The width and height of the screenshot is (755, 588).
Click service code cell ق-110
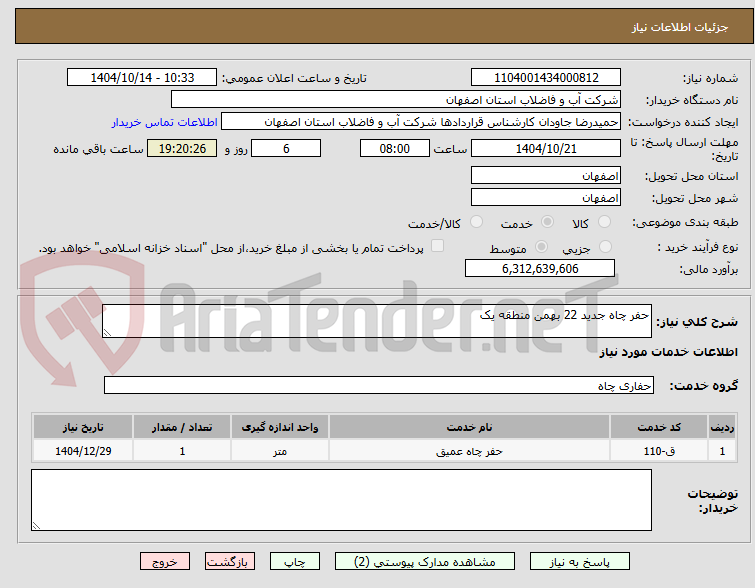(659, 451)
